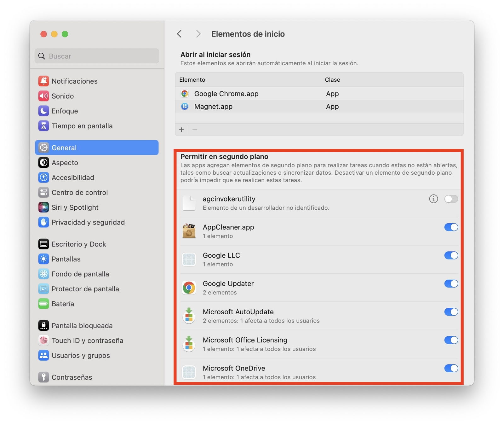Select the Sonido speaker icon
The height and width of the screenshot is (425, 504).
pyautogui.click(x=43, y=96)
